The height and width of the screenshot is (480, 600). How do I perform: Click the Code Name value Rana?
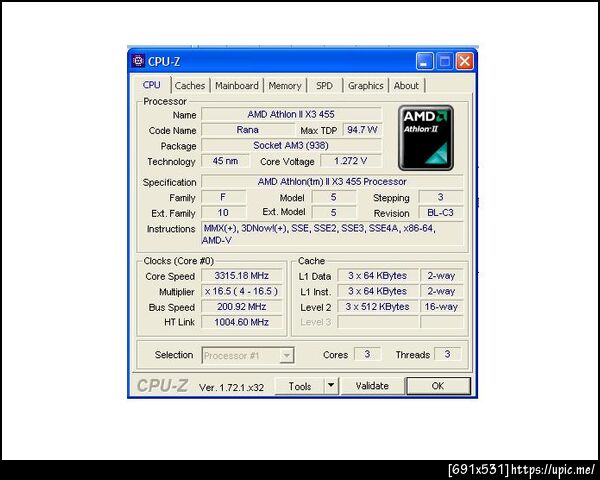248,130
